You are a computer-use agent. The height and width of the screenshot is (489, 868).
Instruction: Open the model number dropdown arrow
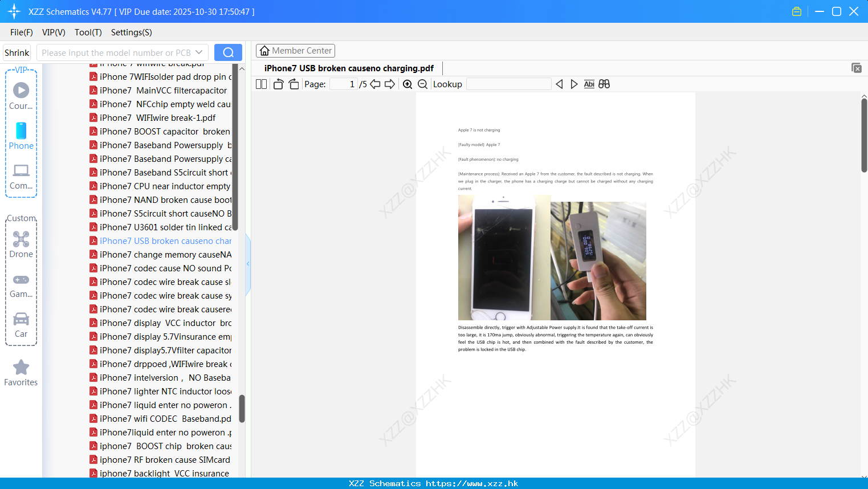click(199, 52)
